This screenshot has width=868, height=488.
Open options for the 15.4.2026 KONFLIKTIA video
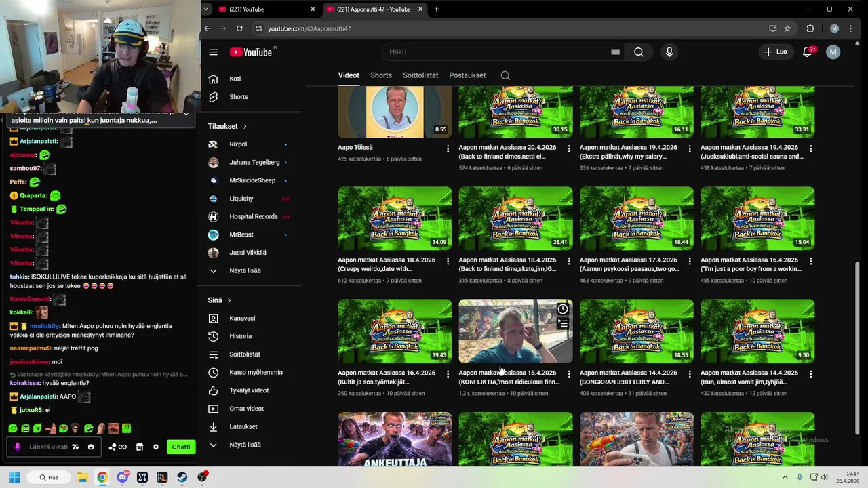tap(568, 374)
